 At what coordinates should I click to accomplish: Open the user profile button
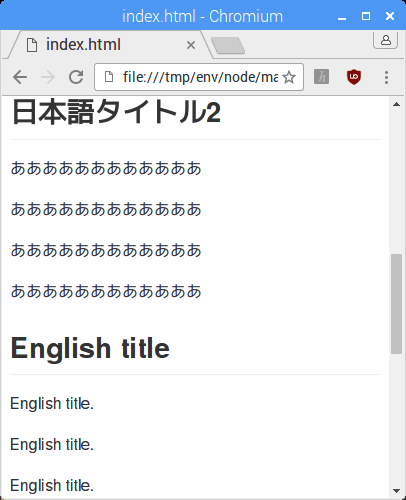[x=385, y=40]
